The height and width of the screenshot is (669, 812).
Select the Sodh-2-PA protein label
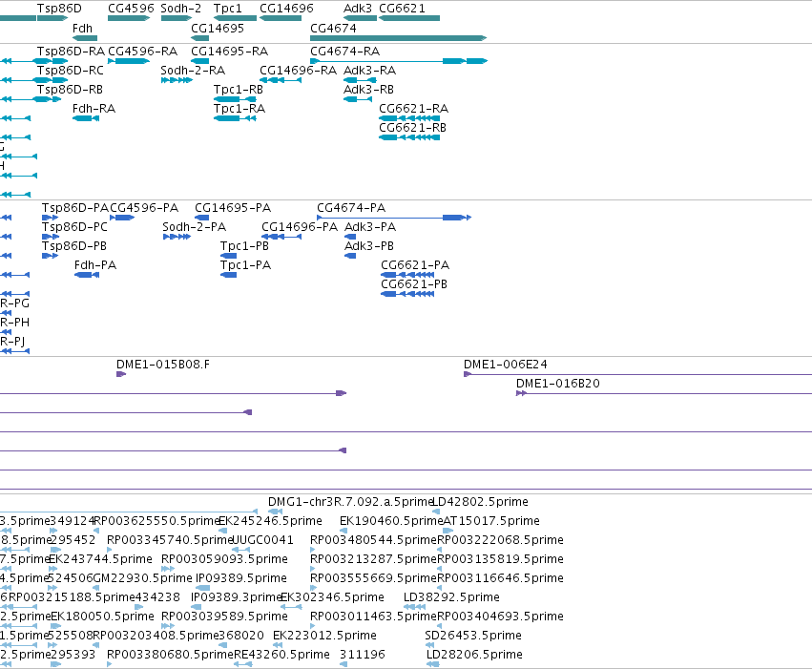(x=195, y=227)
